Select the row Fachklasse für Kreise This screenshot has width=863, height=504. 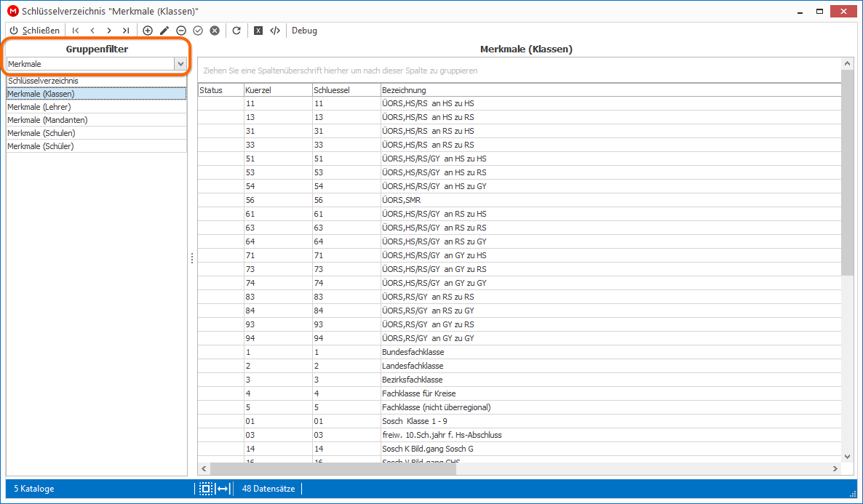pos(520,393)
